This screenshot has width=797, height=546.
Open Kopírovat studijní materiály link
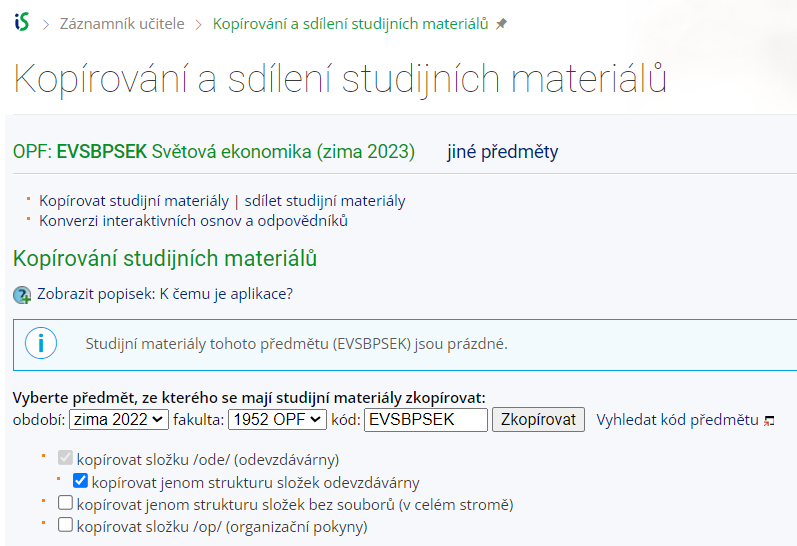click(134, 201)
